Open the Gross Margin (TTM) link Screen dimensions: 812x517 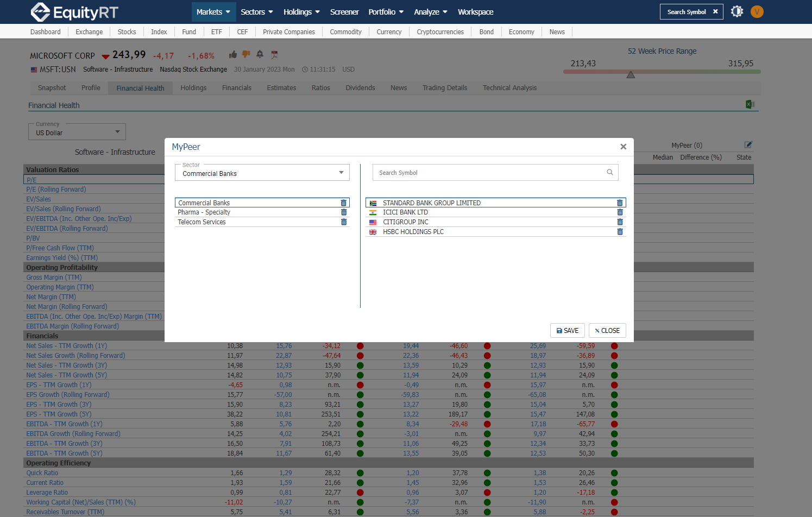click(54, 278)
